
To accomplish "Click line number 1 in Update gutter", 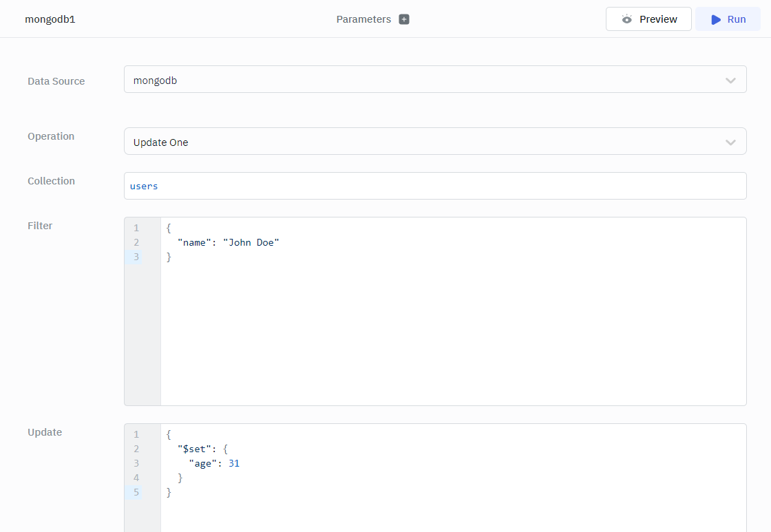I will pyautogui.click(x=136, y=434).
